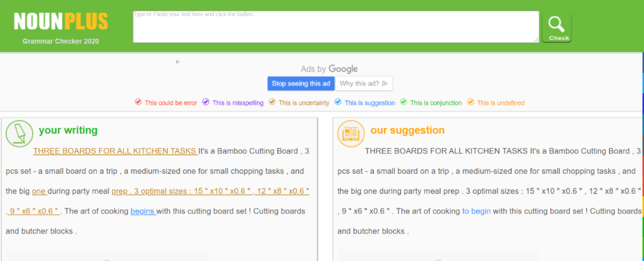The image size is (644, 261).
Task: Toggle the red 'This could be error' checkmark
Action: [x=138, y=102]
